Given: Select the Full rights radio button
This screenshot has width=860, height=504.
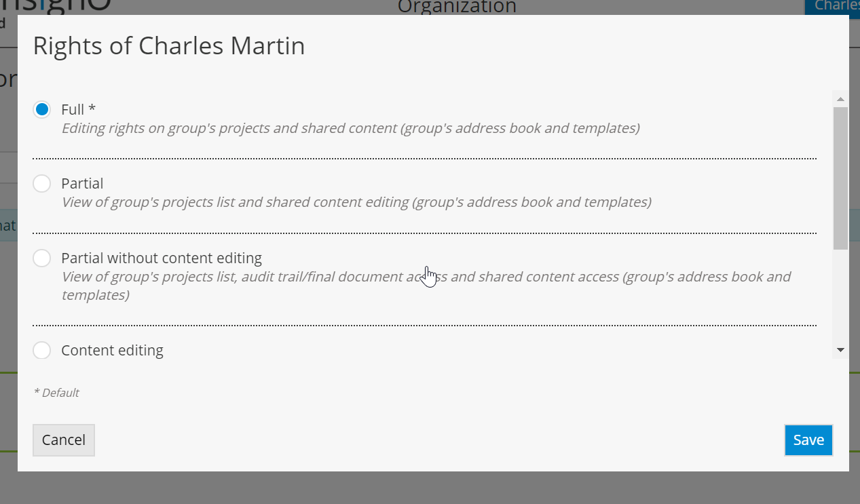Looking at the screenshot, I should click(42, 109).
